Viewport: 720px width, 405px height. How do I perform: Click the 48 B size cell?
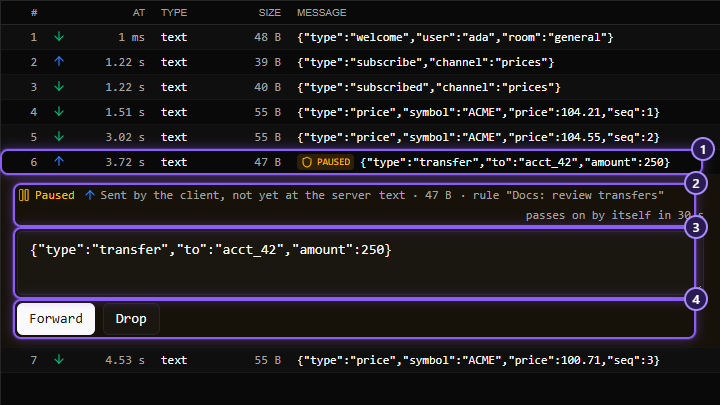click(268, 37)
